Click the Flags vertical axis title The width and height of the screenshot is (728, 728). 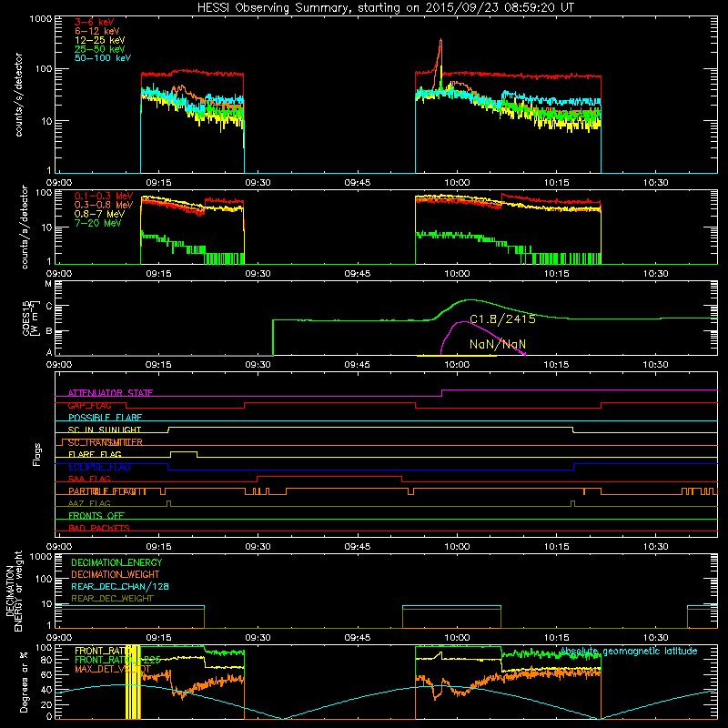coord(37,454)
